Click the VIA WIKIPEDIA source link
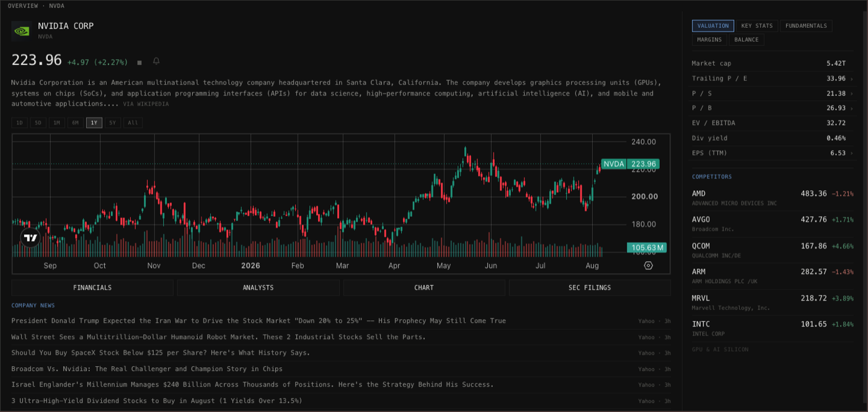Image resolution: width=868 pixels, height=412 pixels. (146, 104)
